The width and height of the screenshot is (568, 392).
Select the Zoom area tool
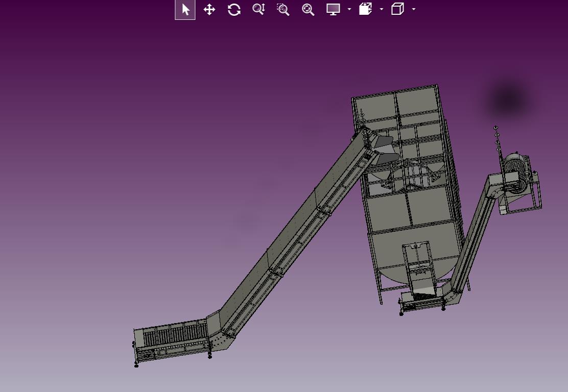[x=283, y=9]
